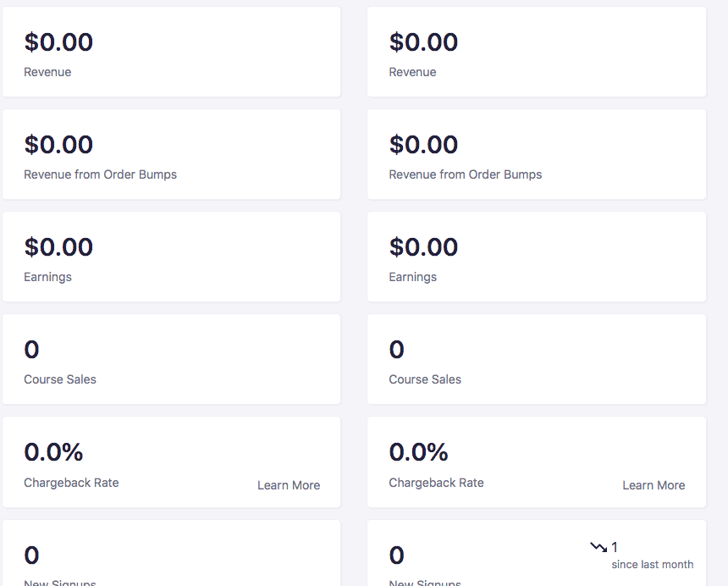
Task: Click right Revenue from Order Bumps card
Action: pyautogui.click(x=537, y=155)
